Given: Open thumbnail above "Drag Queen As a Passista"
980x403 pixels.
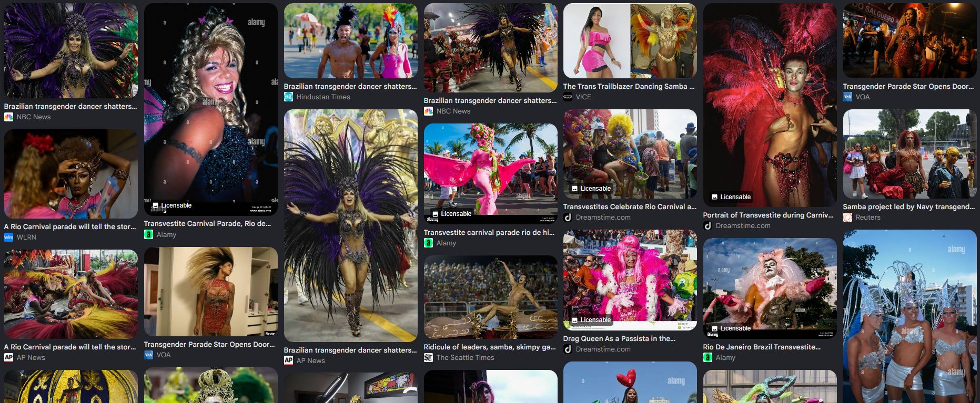Looking at the screenshot, I should (630, 280).
